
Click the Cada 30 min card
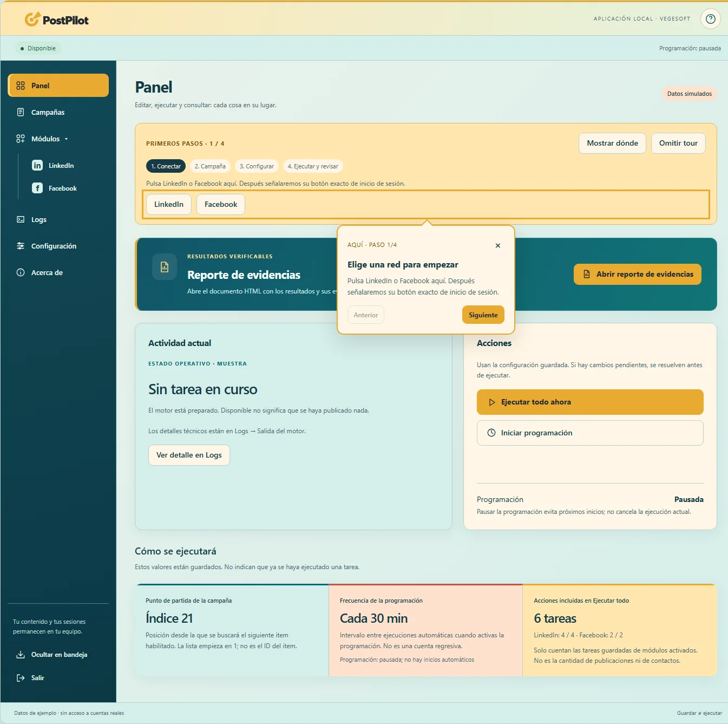click(425, 630)
